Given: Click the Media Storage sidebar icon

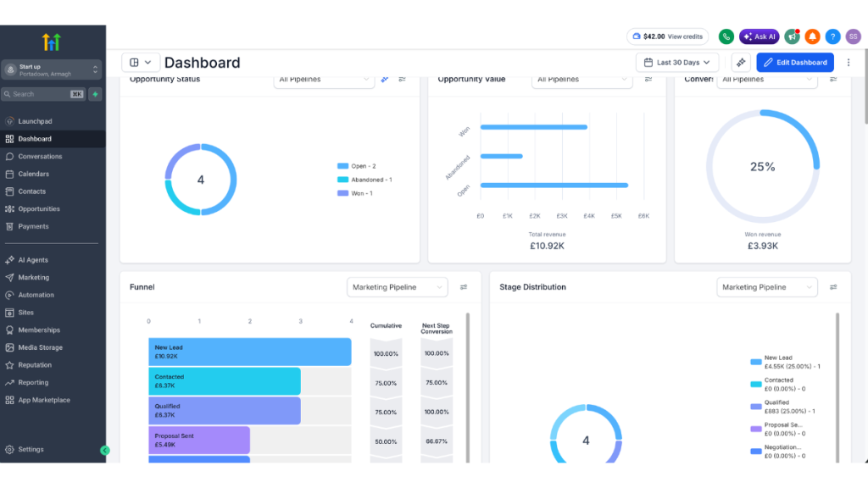Looking at the screenshot, I should [x=9, y=347].
